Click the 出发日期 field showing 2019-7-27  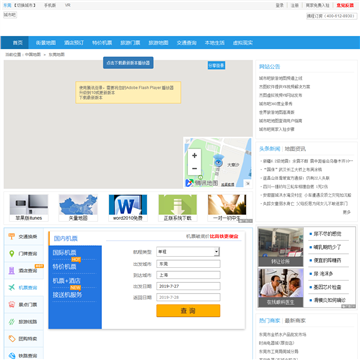tap(188, 286)
